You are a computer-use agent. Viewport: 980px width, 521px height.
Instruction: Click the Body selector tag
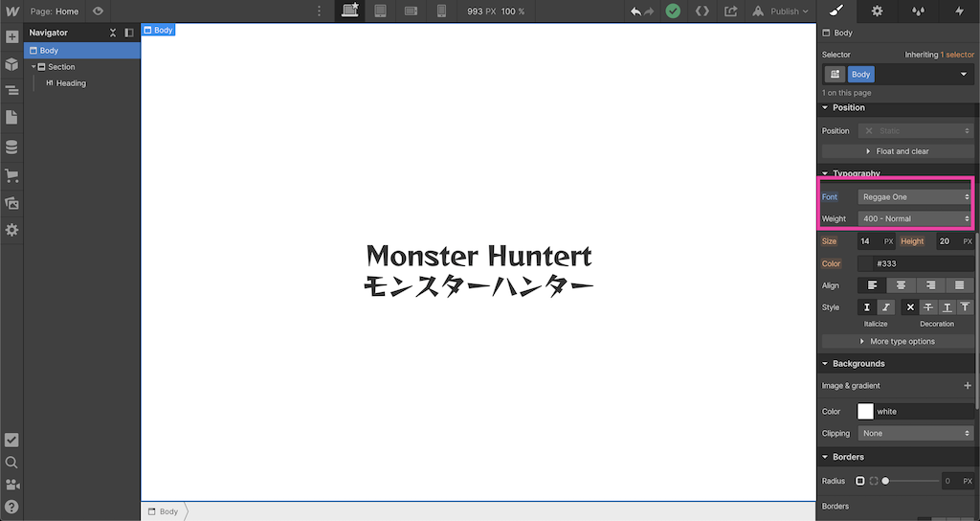(860, 75)
